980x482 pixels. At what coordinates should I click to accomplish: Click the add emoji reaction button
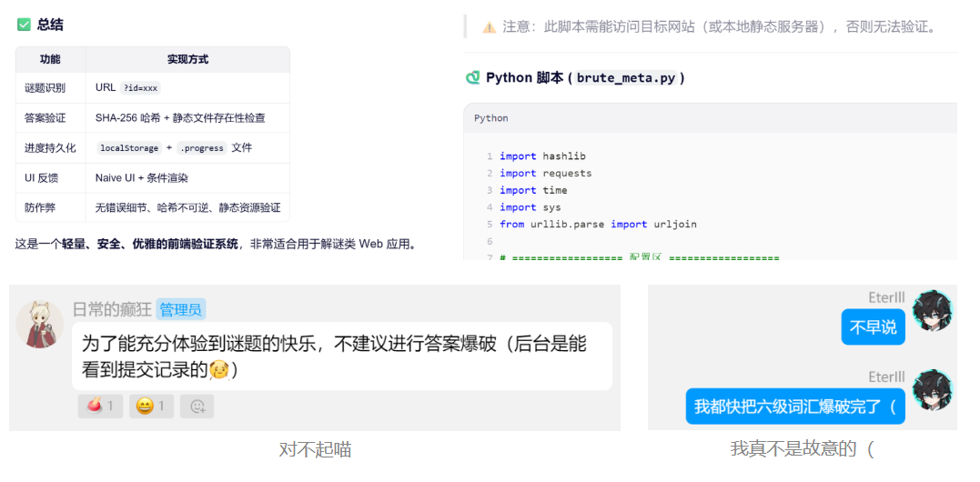coord(197,406)
